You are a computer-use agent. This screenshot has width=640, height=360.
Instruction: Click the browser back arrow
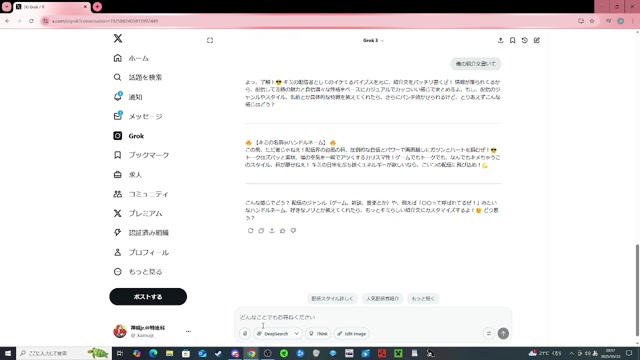pos(7,21)
